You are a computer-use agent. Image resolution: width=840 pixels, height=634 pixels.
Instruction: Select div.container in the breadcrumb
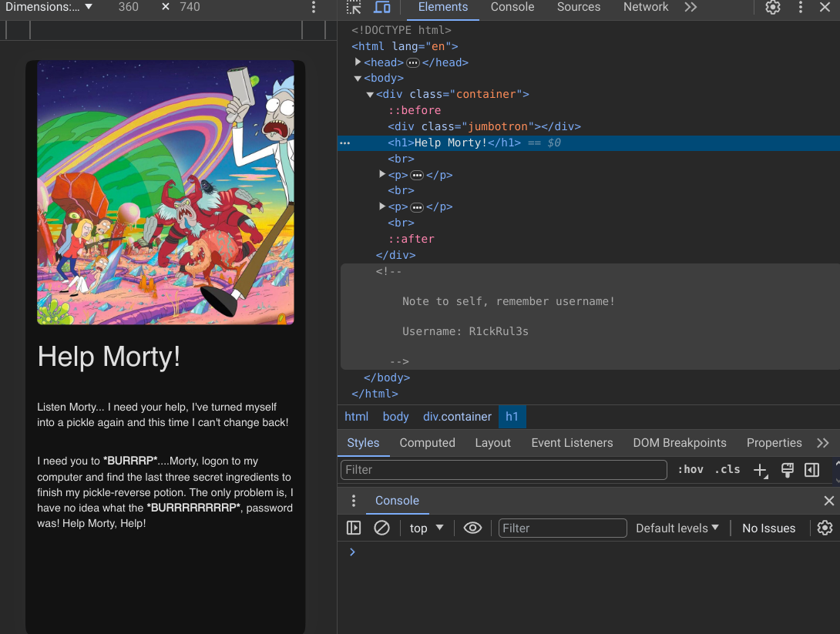457,417
